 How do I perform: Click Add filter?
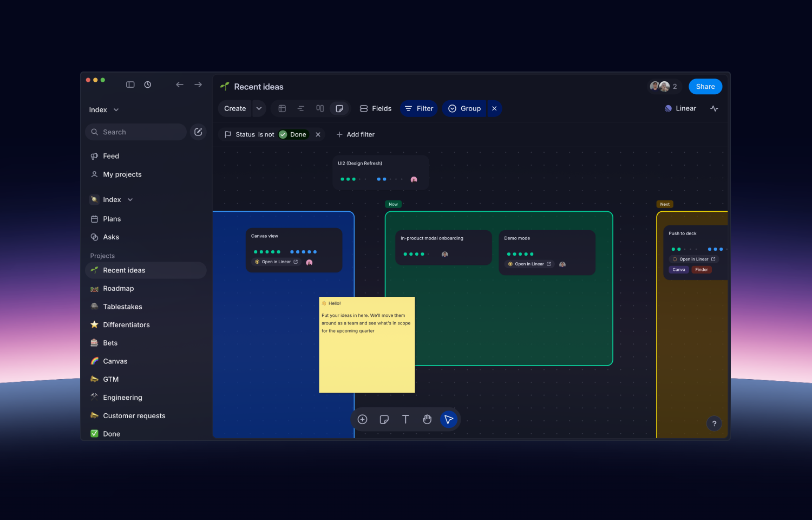[x=355, y=134]
